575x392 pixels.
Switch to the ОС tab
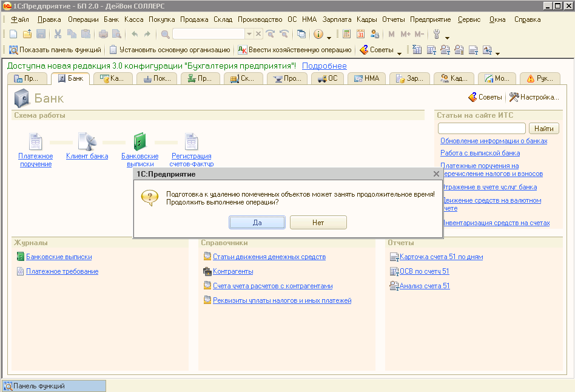click(x=328, y=78)
